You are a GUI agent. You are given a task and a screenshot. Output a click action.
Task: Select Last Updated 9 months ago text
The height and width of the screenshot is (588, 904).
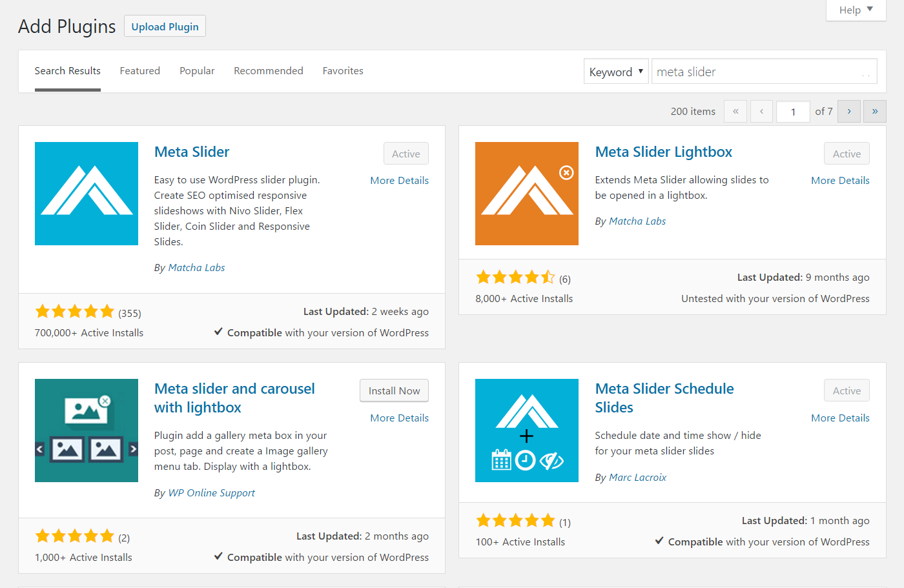(803, 278)
